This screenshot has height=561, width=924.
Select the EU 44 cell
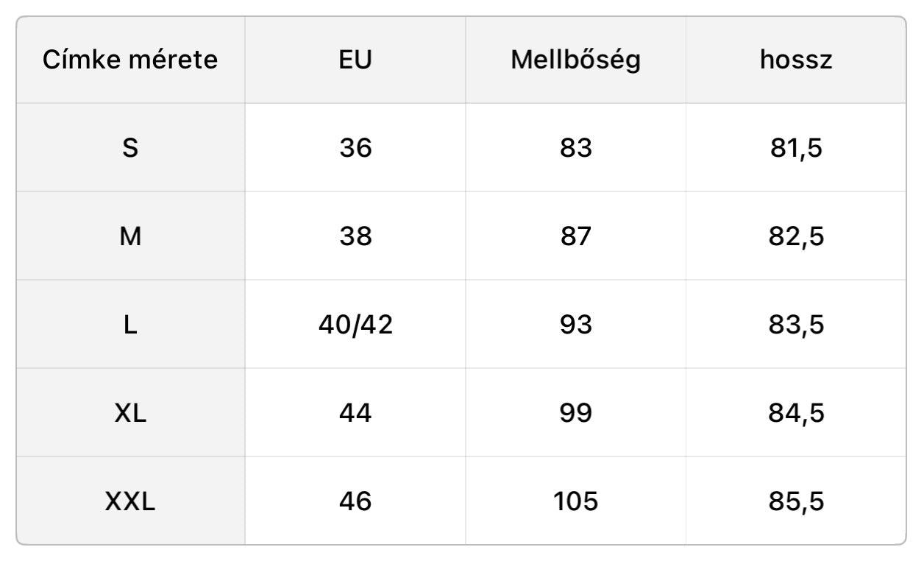(x=355, y=413)
